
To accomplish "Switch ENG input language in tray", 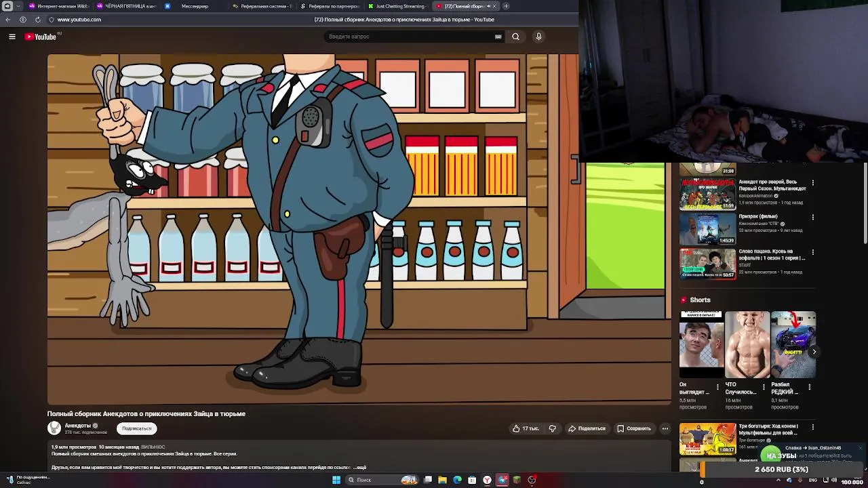I will coord(813,481).
